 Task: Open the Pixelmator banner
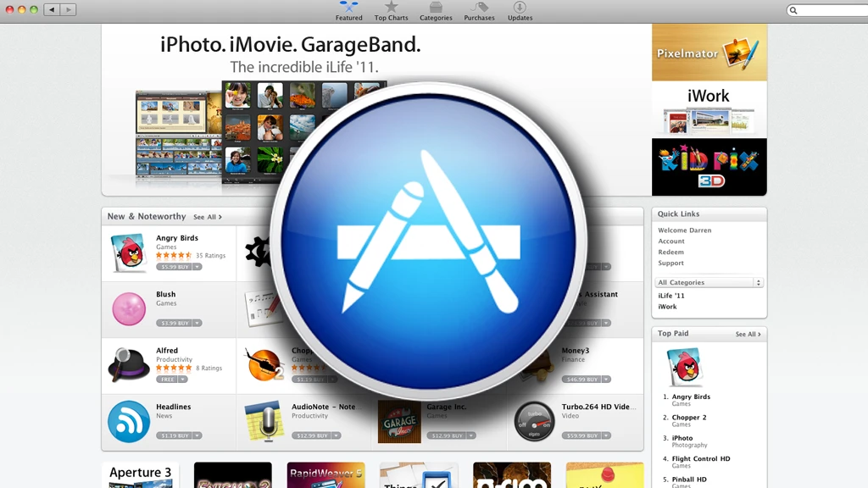pyautogui.click(x=709, y=53)
